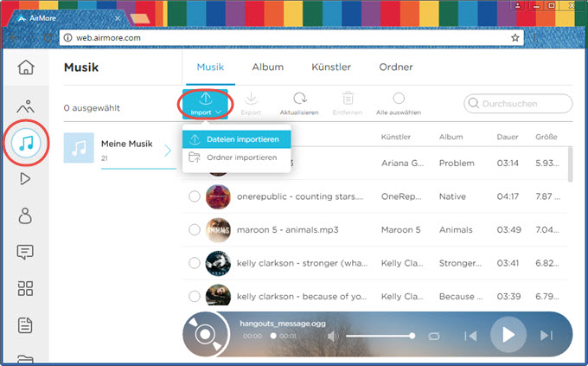Sort by the Größe column header
Viewport: 588px width, 366px height.
coord(546,137)
